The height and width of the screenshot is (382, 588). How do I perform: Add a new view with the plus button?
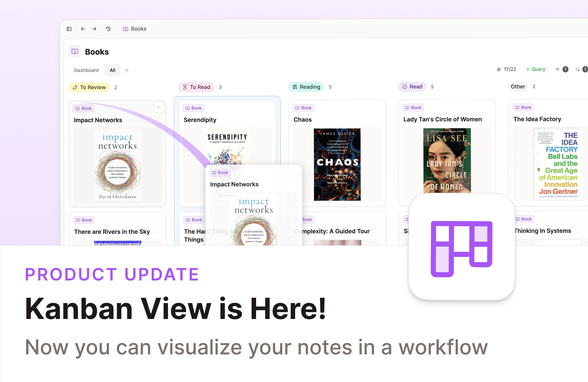(x=127, y=70)
